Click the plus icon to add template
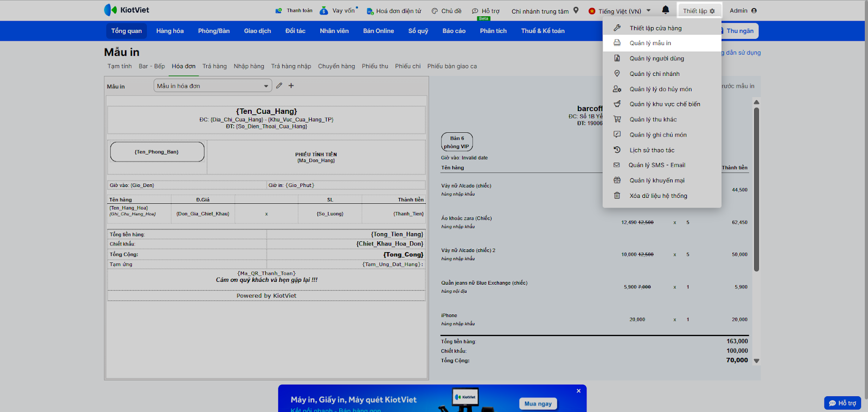This screenshot has height=412, width=868. click(291, 86)
